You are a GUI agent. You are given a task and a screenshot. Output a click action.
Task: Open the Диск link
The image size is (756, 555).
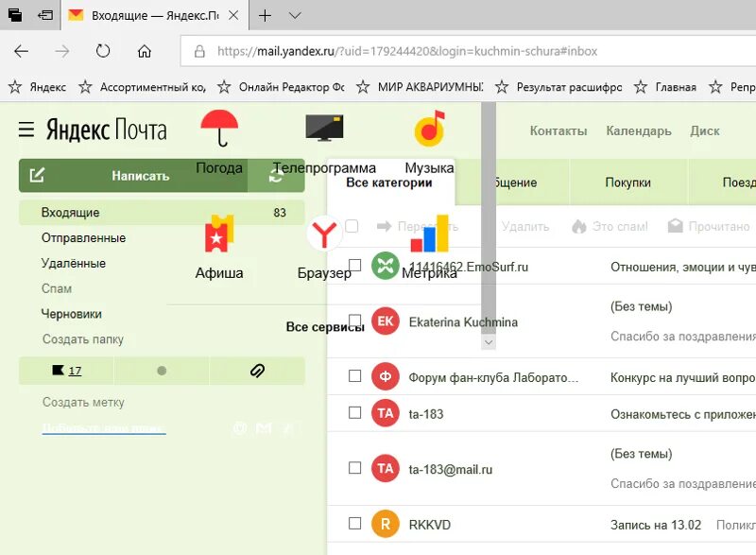point(704,130)
